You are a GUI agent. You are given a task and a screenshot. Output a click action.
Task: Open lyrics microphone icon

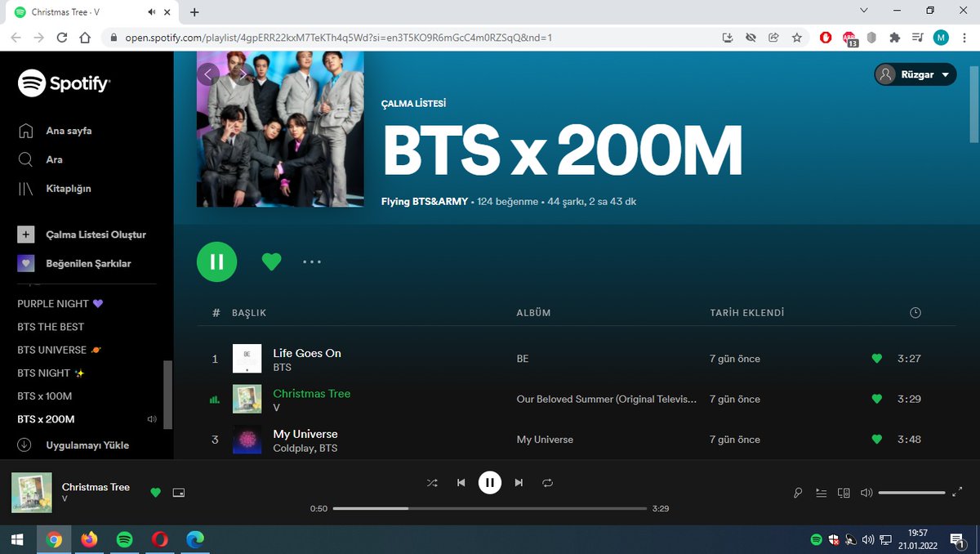[798, 493]
